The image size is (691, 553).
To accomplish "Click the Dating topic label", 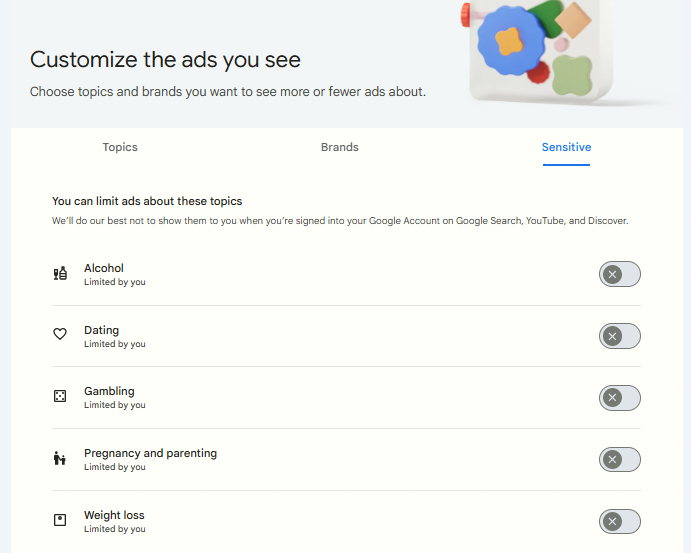I will pos(101,330).
